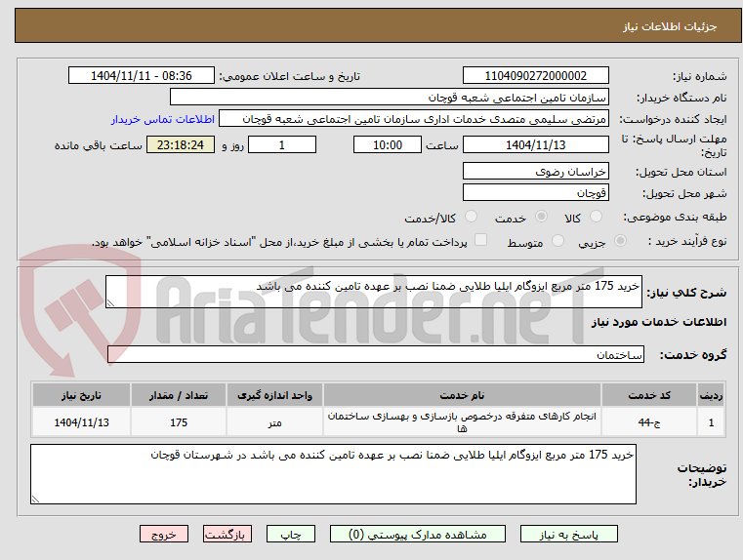Click the پاسخ به نیاز button
This screenshot has height=560, width=743.
click(x=568, y=534)
